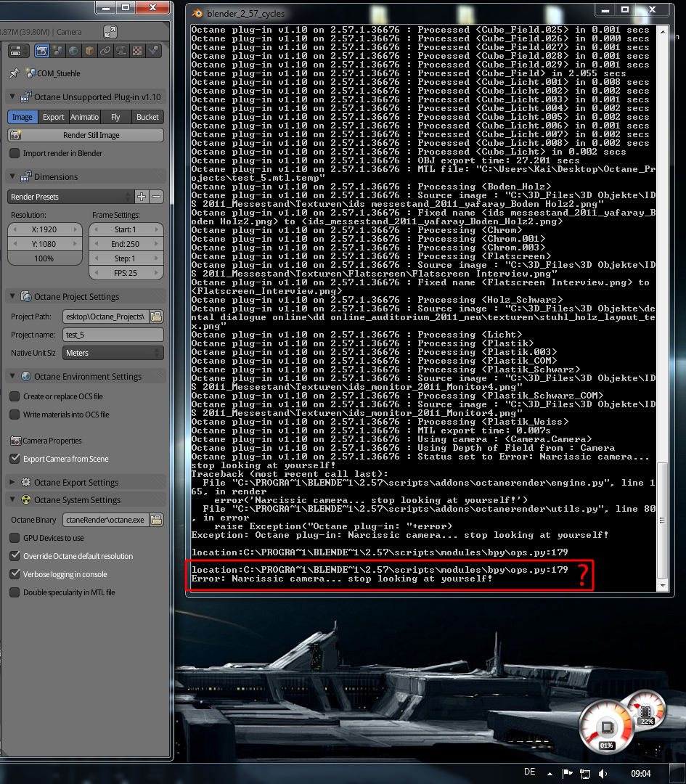Click the console scrollbar down arrow

point(663,585)
